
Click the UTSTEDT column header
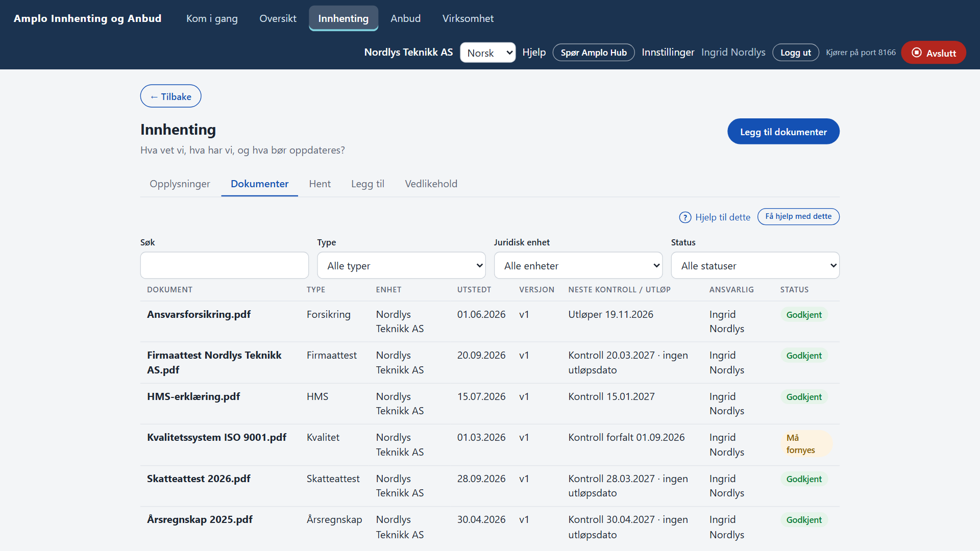(x=474, y=290)
